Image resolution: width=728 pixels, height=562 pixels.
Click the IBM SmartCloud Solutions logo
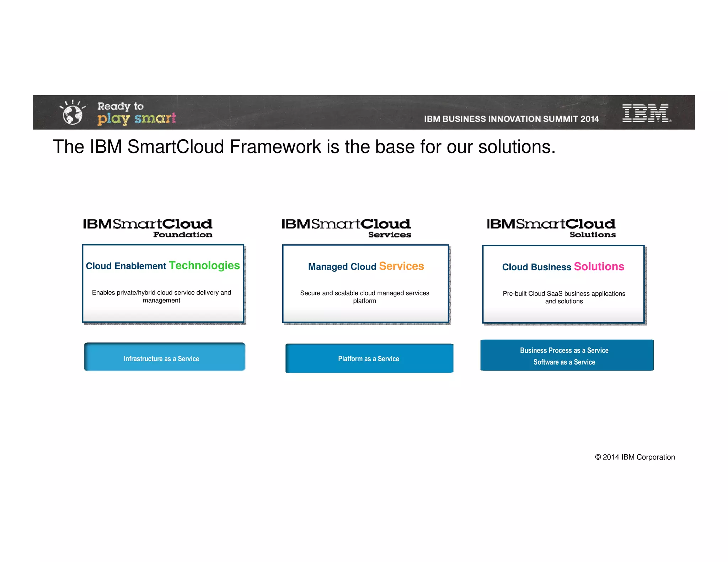pyautogui.click(x=551, y=228)
